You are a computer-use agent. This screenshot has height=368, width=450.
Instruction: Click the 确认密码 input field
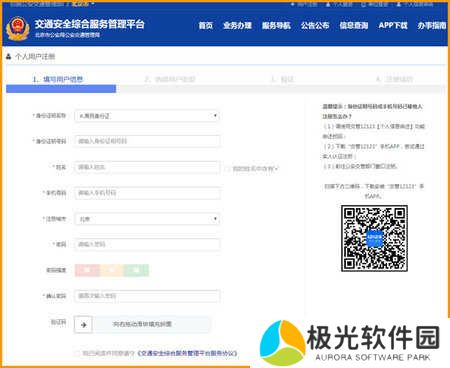coord(147,296)
